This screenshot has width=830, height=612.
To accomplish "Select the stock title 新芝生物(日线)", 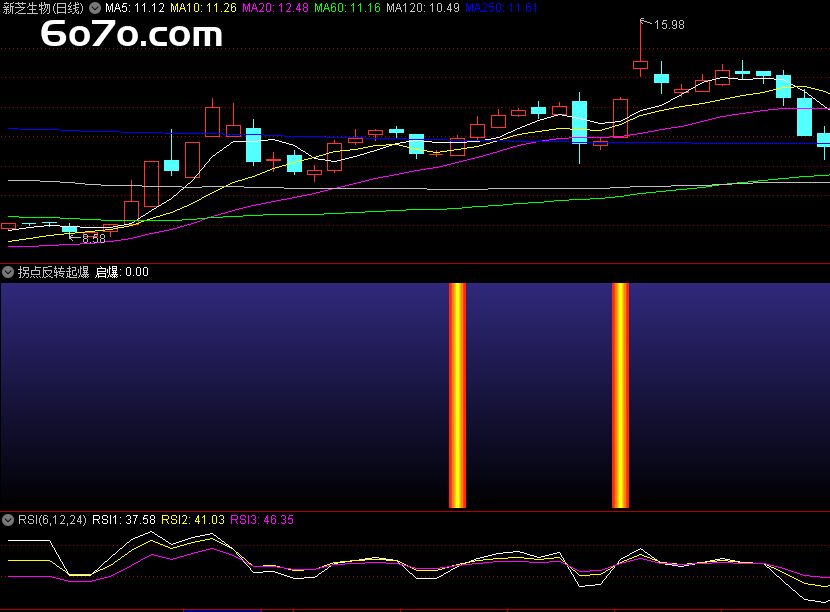I will point(43,8).
